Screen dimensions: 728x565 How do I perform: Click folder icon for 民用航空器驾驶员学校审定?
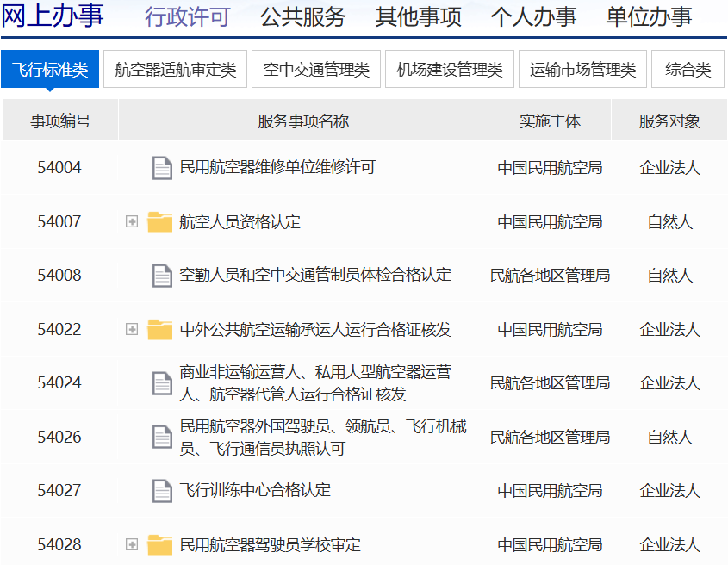(x=159, y=544)
